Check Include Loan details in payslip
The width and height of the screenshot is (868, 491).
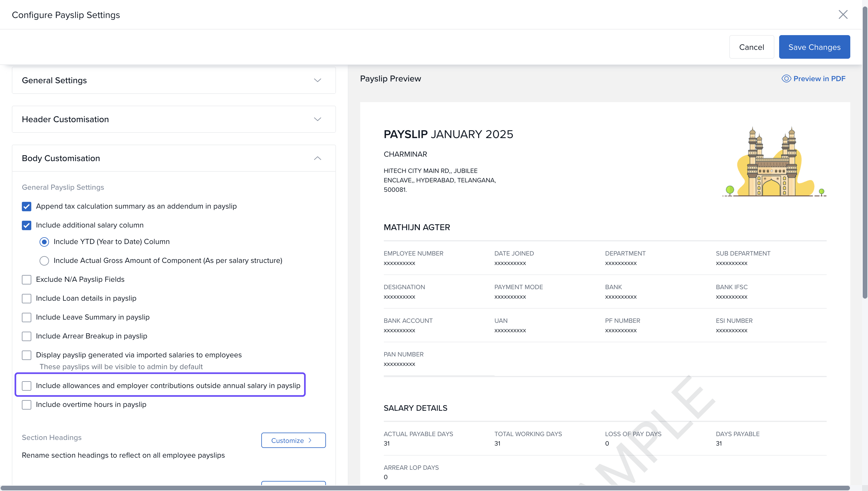[27, 298]
